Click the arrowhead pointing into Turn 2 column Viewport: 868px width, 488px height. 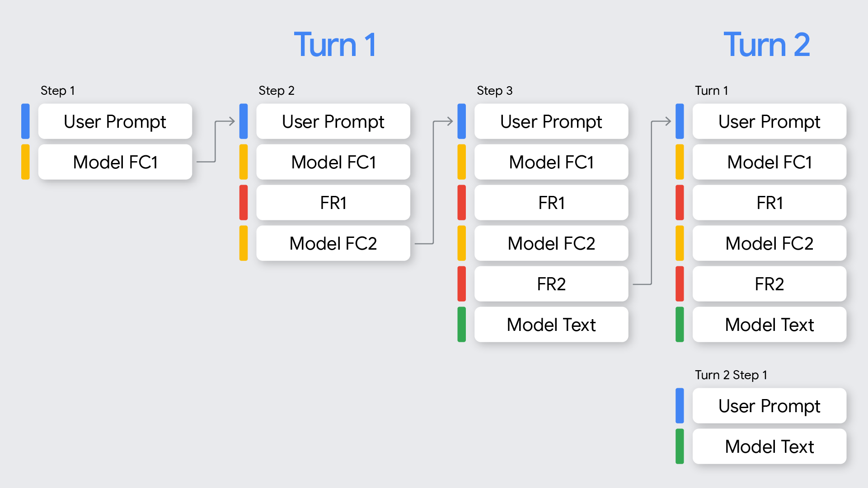click(x=668, y=121)
